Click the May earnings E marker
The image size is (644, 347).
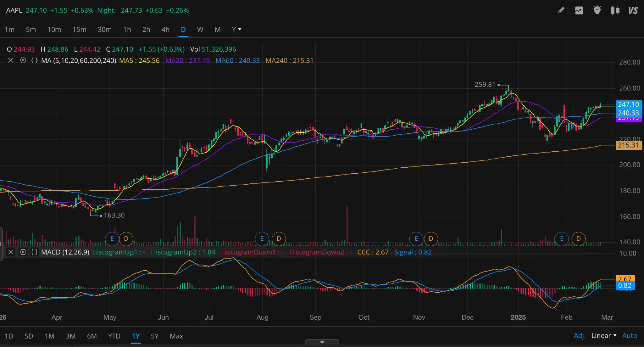pos(112,238)
